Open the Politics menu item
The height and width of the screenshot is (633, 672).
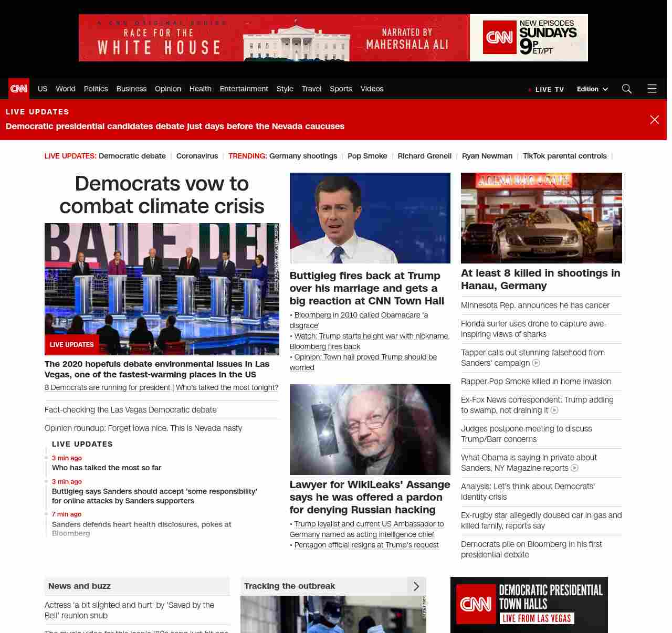(96, 89)
